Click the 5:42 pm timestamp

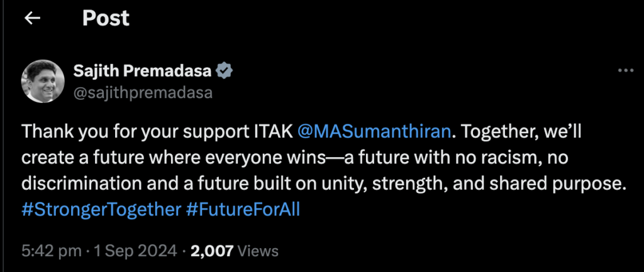tap(52, 250)
